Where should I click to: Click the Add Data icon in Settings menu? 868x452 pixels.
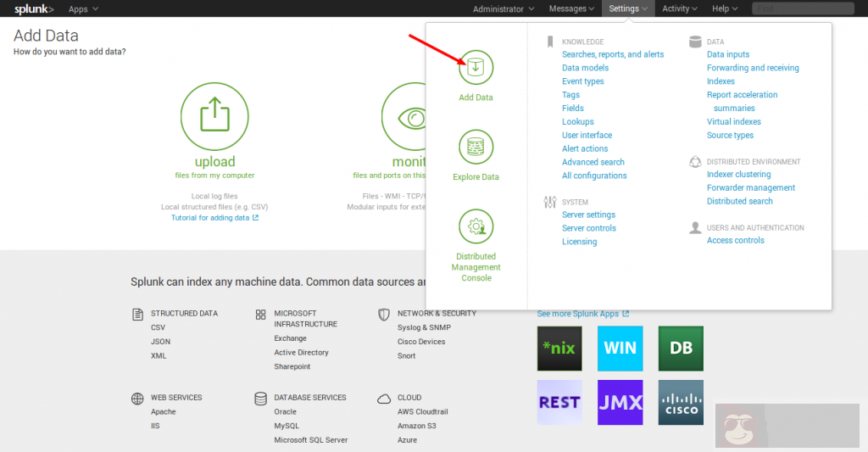(476, 68)
